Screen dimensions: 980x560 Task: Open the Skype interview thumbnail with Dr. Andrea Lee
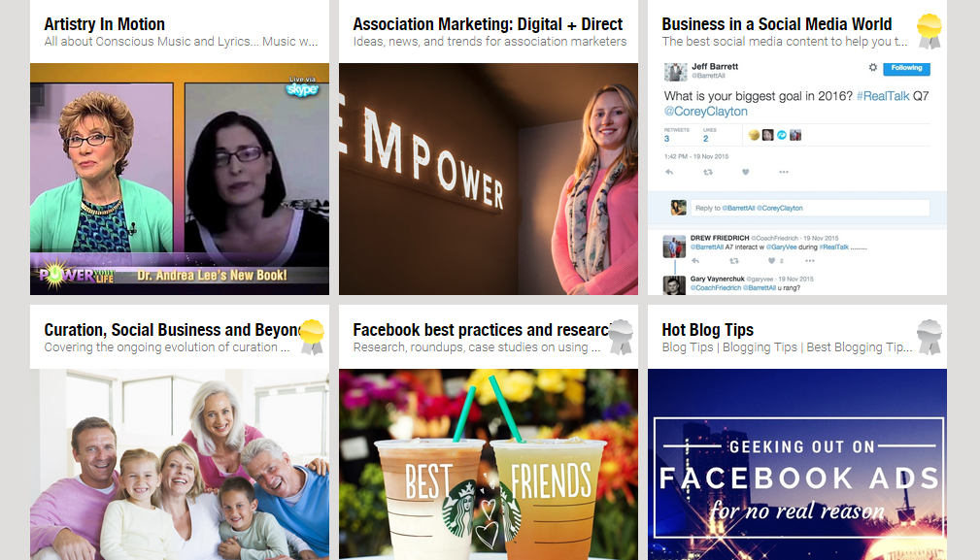click(180, 179)
